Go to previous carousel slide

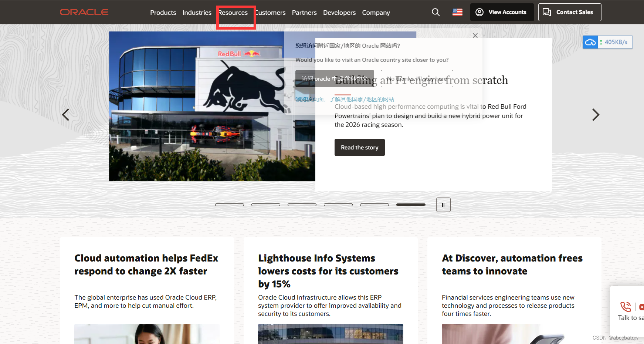(x=65, y=115)
